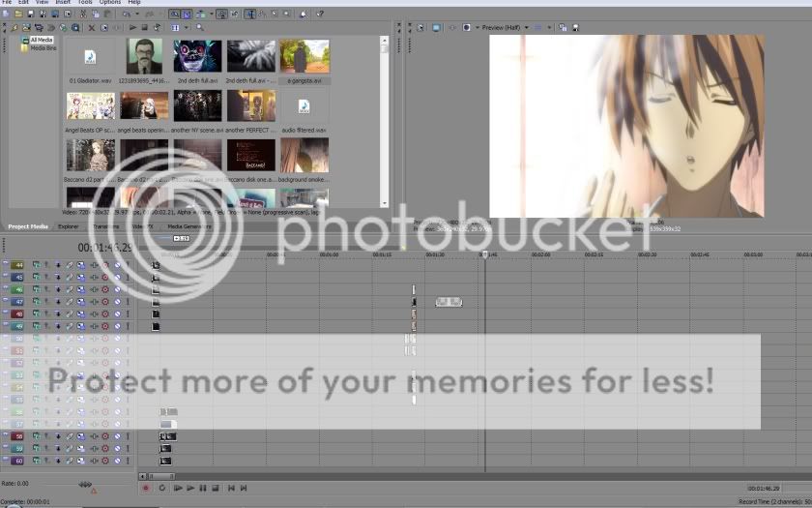Viewport: 812px width, 508px height.
Task: Click the Split Screen View icon
Action: pyautogui.click(x=467, y=27)
